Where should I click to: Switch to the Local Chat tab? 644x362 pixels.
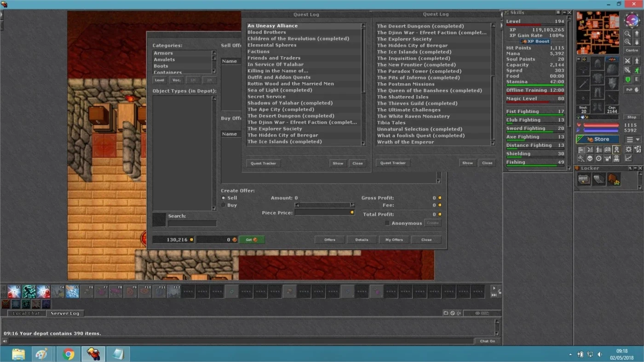point(27,313)
